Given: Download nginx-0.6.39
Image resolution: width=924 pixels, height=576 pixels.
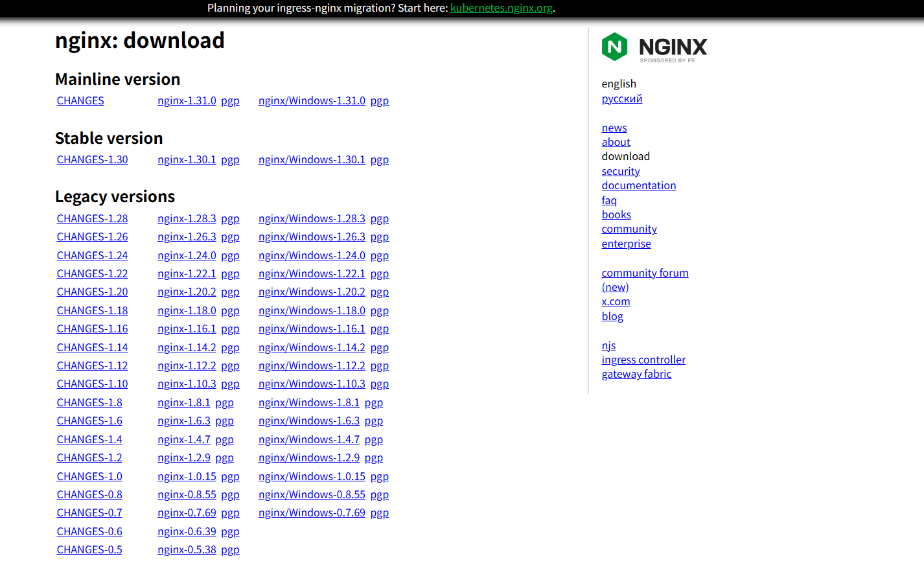Looking at the screenshot, I should click(187, 531).
